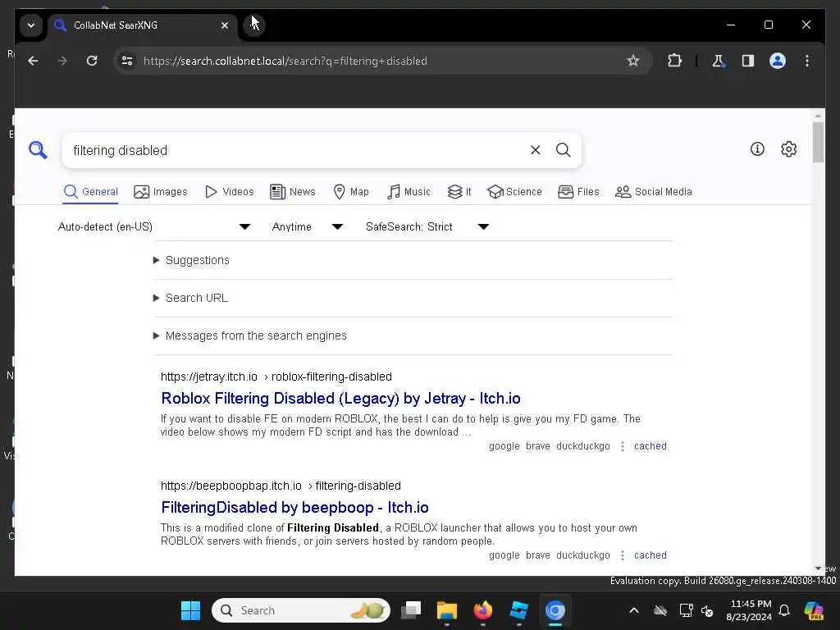Open the Chrome Labs flask icon
The width and height of the screenshot is (840, 630).
[x=718, y=61]
